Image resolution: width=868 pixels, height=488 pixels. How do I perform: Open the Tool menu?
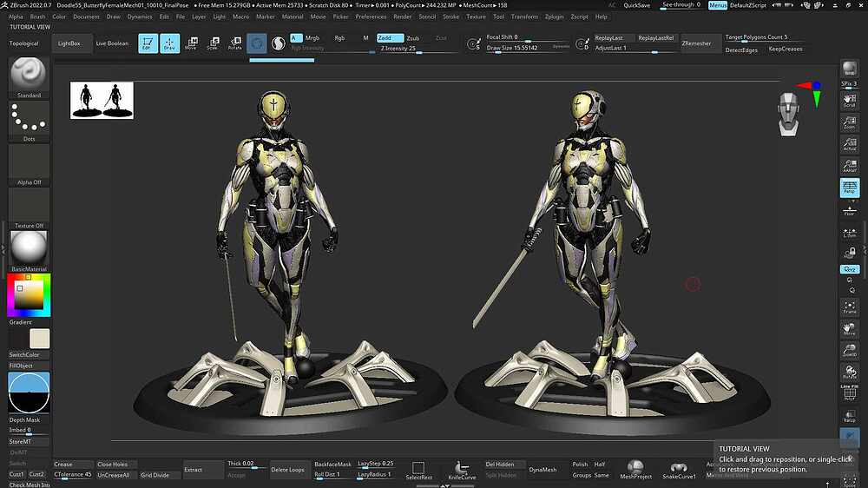tap(498, 16)
